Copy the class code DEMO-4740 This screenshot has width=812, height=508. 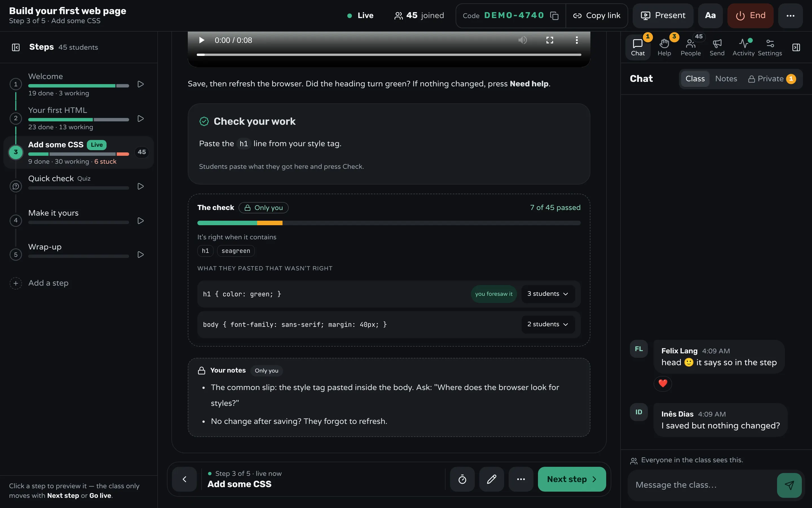554,16
